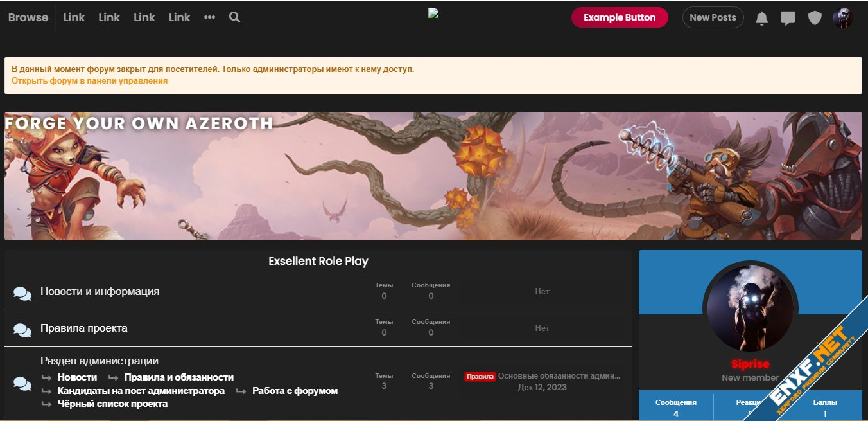Open the user avatar in navbar

coord(842,18)
